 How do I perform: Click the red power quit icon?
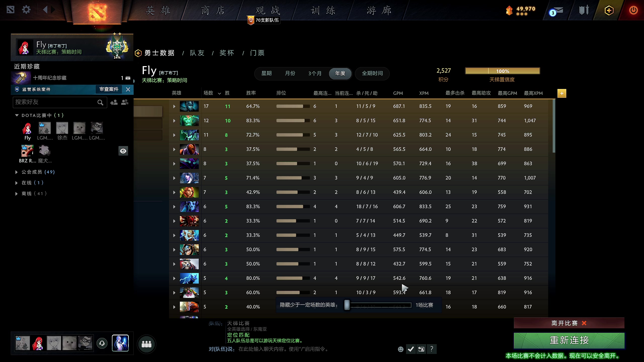pos(633,10)
